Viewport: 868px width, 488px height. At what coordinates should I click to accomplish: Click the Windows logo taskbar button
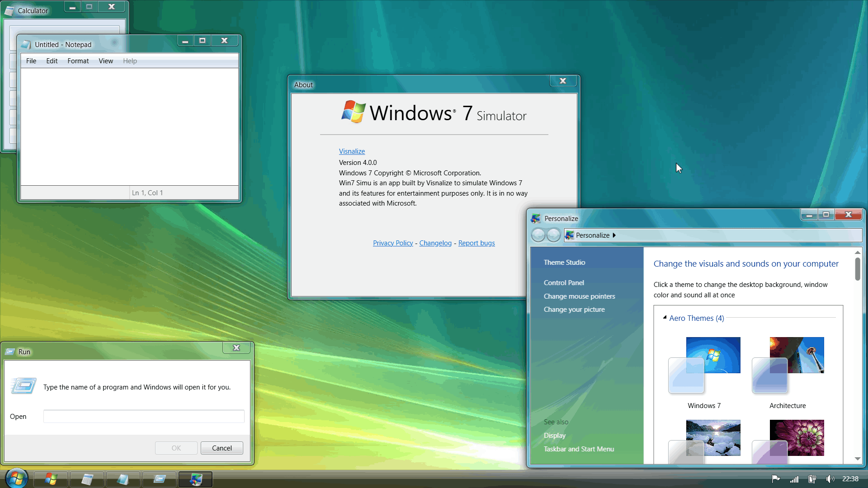coord(51,479)
